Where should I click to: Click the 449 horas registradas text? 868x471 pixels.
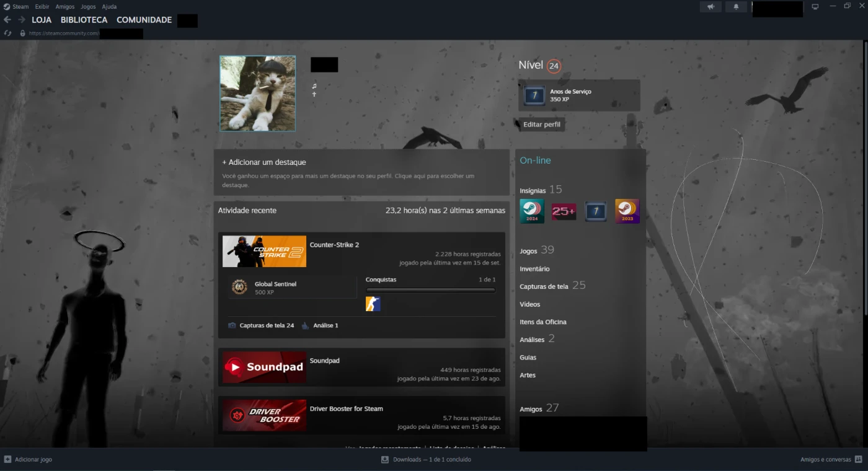click(471, 370)
